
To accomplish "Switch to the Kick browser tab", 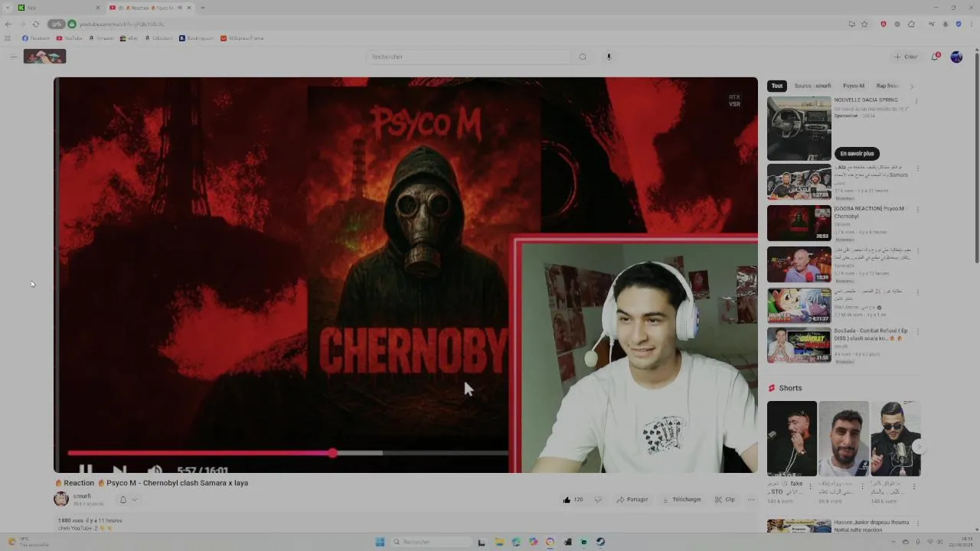I will point(57,8).
